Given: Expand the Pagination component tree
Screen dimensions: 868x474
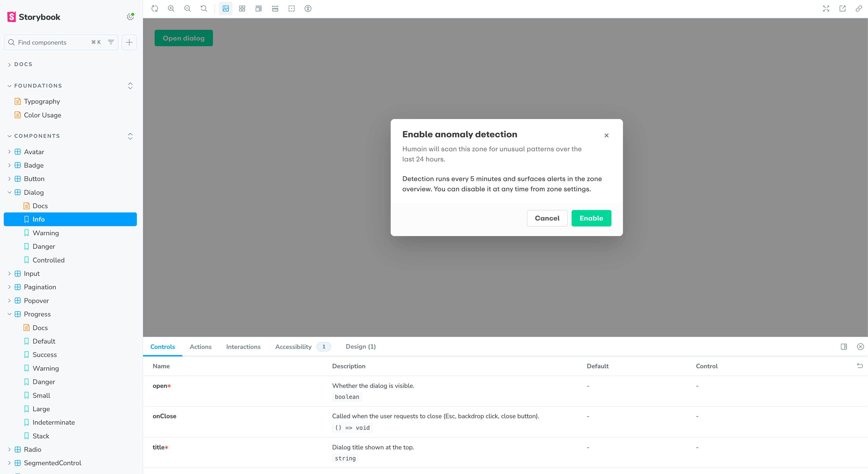Looking at the screenshot, I should tap(10, 287).
